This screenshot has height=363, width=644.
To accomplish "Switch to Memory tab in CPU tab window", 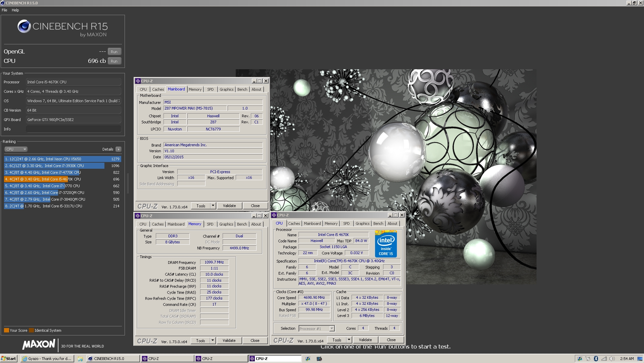I will [x=331, y=224].
